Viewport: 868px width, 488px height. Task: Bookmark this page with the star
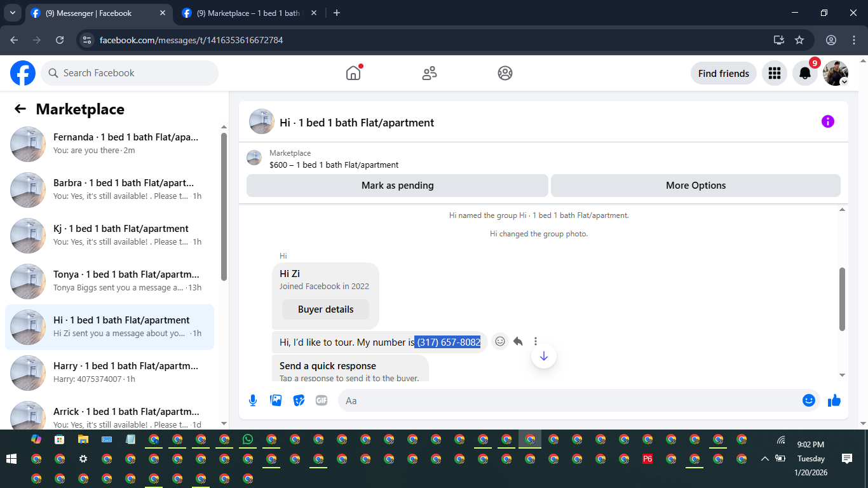point(799,40)
